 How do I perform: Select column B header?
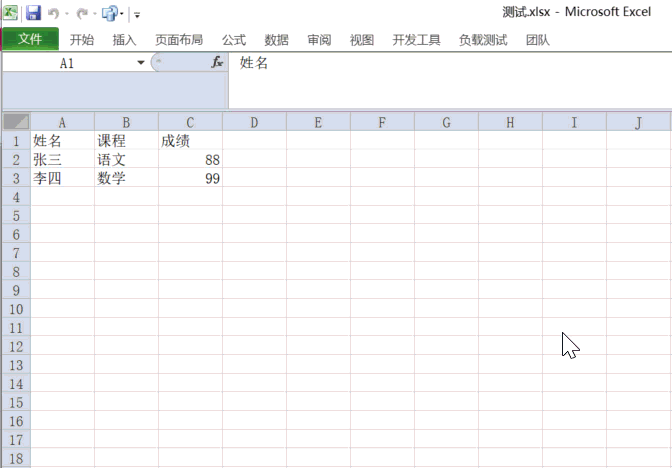(126, 123)
